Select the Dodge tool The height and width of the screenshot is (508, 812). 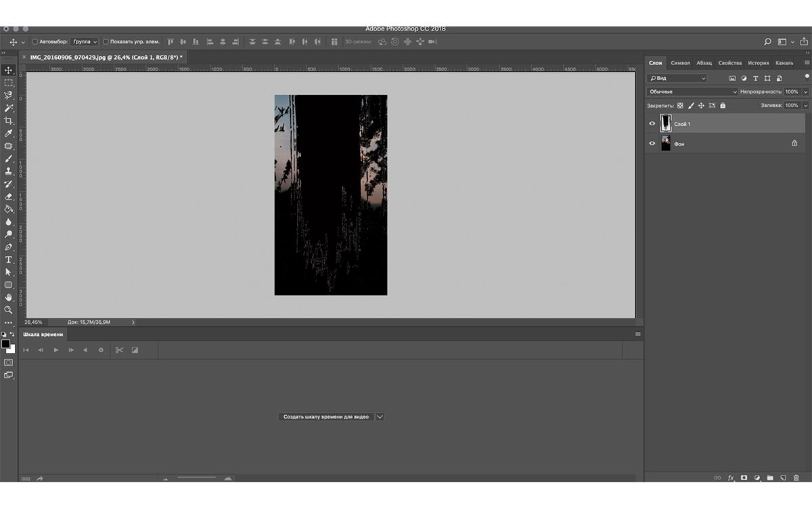pyautogui.click(x=9, y=234)
